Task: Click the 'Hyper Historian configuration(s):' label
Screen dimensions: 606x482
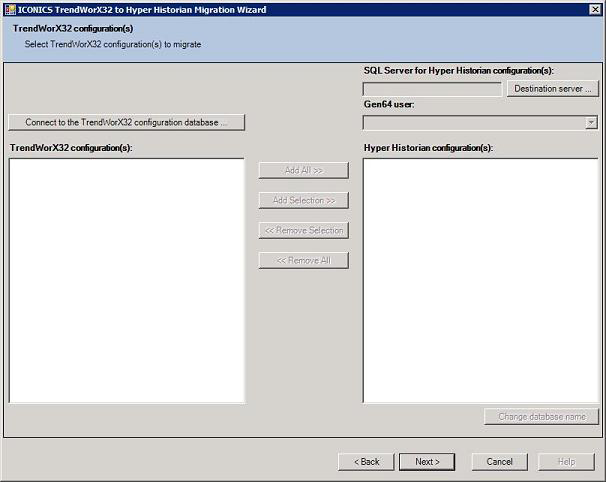Action: (x=428, y=148)
